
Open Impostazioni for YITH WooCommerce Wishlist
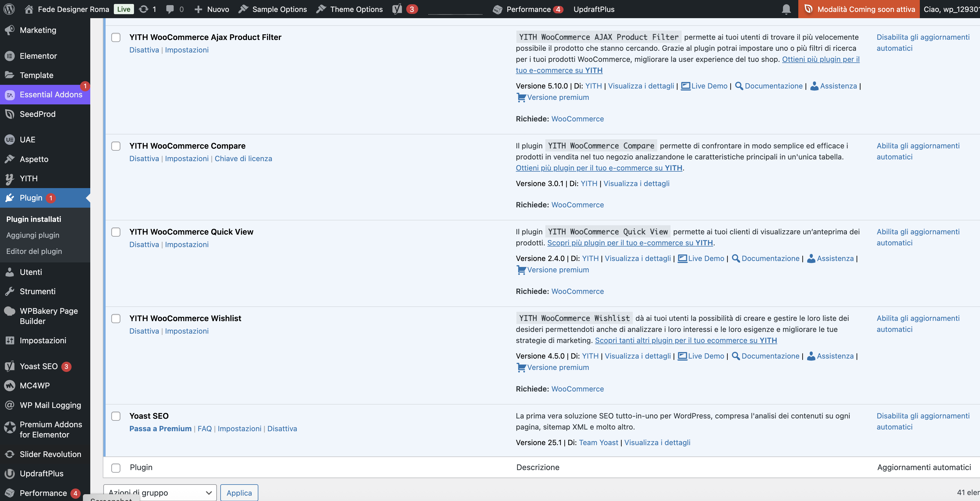point(187,331)
